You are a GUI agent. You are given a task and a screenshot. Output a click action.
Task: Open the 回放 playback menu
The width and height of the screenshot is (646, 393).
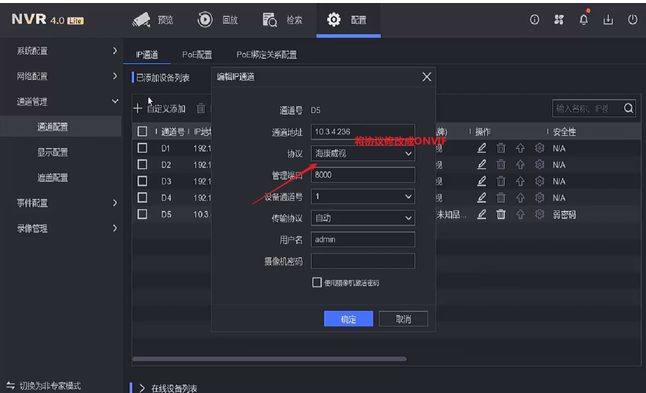pyautogui.click(x=218, y=19)
